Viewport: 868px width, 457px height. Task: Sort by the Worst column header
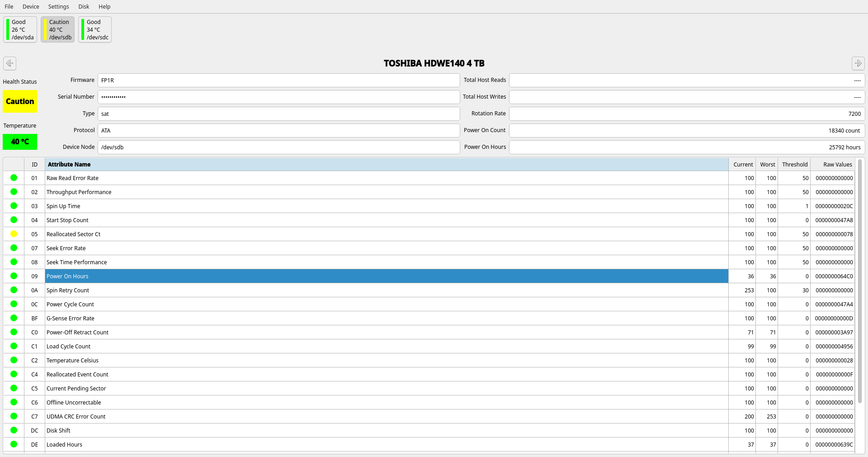[x=767, y=164]
